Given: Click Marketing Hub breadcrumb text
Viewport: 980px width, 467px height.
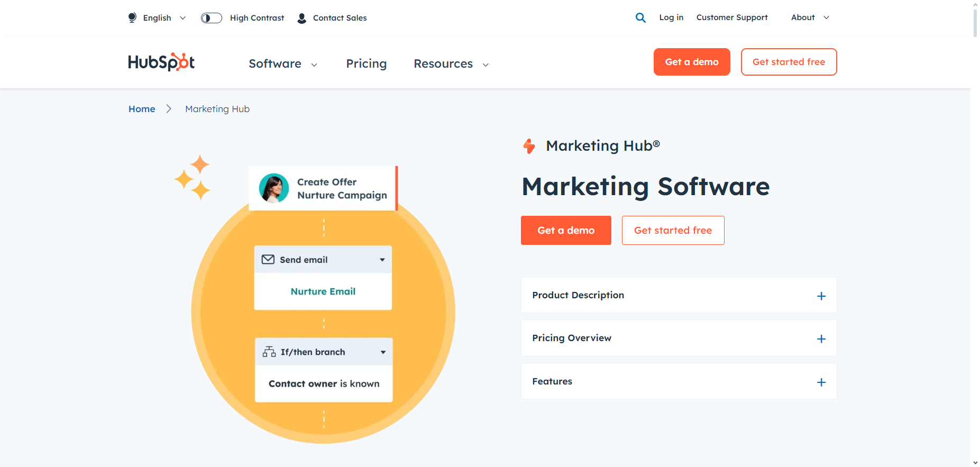Looking at the screenshot, I should pos(217,109).
